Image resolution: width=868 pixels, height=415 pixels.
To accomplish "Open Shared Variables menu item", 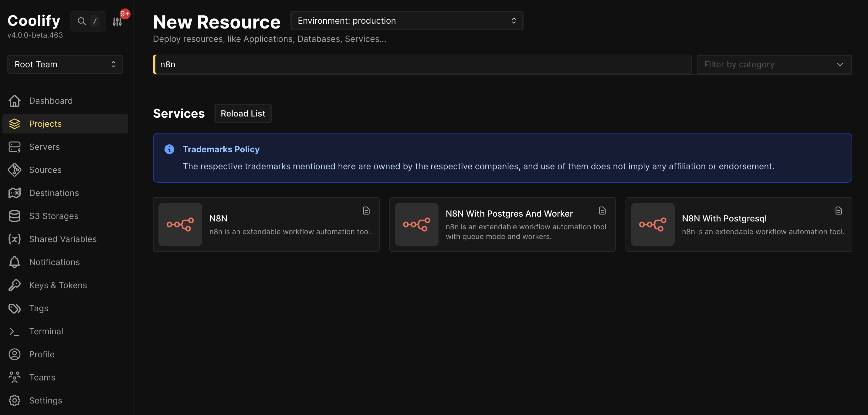I will (63, 239).
